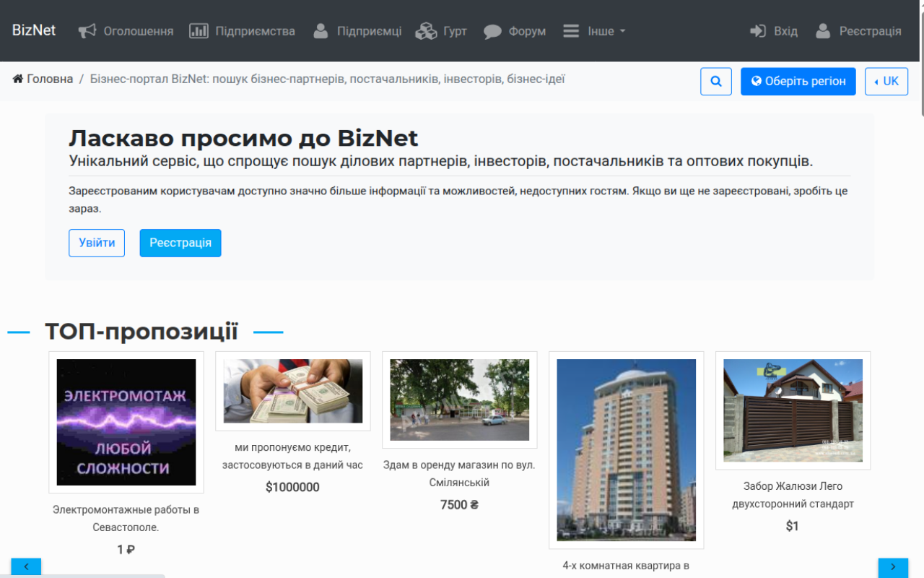Open the Оберіть регіон region selector
Viewport: 924px width, 578px height.
click(798, 81)
